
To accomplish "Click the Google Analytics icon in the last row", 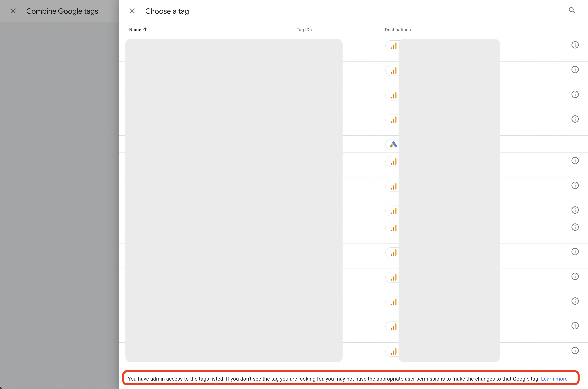I will pyautogui.click(x=393, y=351).
